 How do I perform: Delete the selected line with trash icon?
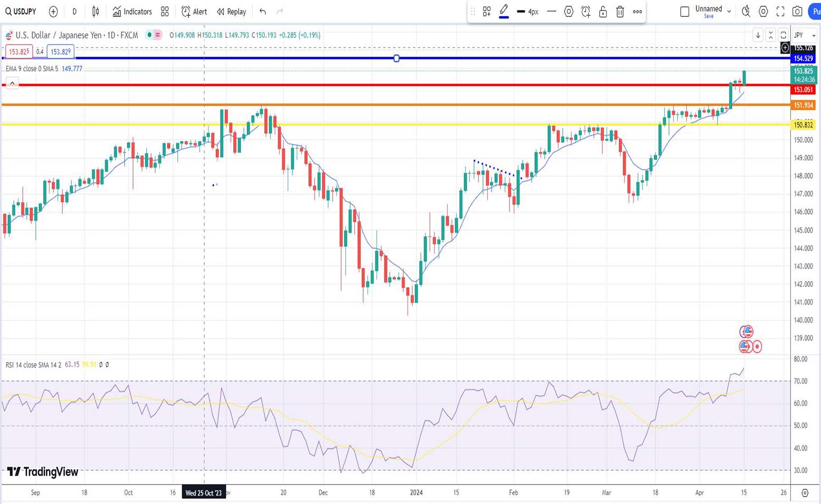[x=620, y=12]
